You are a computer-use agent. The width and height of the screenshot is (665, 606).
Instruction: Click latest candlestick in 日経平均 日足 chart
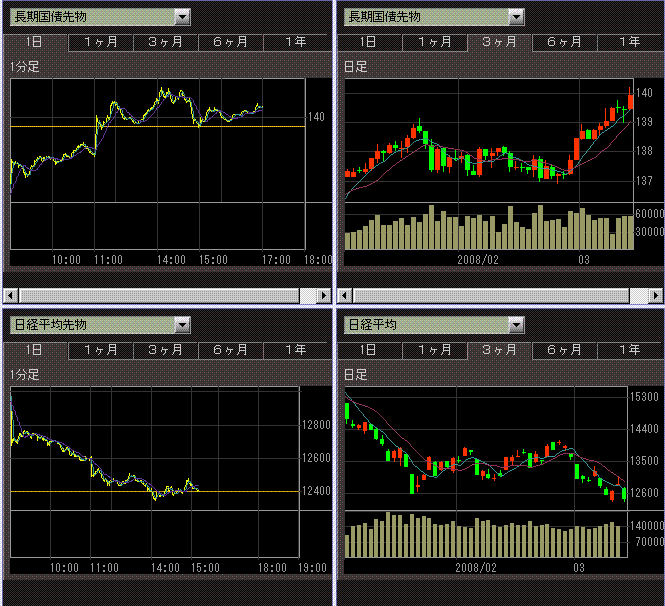pos(624,492)
